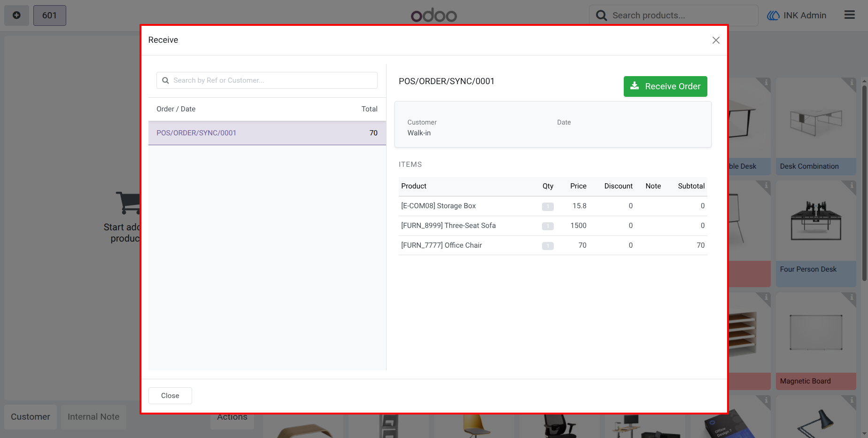Click info icon on Magnetic Board card
Viewport: 868px width, 438px height.
coord(852,297)
